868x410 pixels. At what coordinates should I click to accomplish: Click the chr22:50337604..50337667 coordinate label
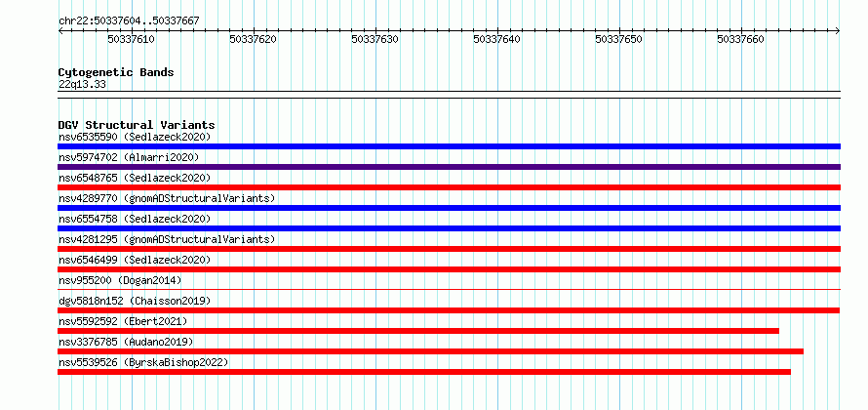coord(129,21)
